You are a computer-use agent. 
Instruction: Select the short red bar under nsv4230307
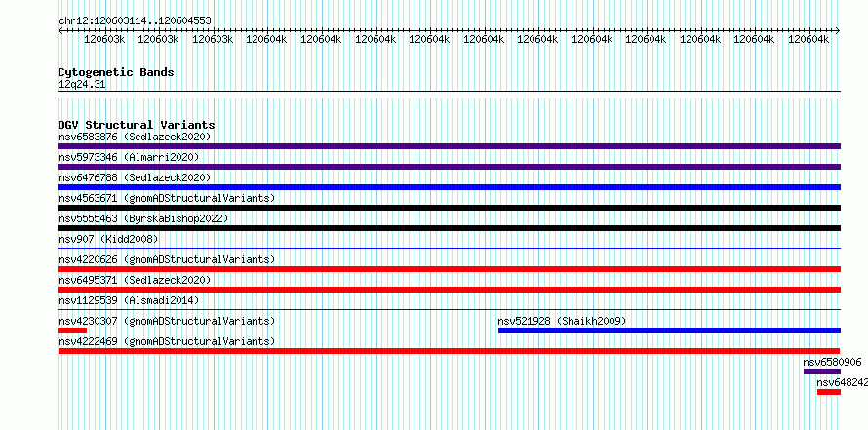(72, 331)
